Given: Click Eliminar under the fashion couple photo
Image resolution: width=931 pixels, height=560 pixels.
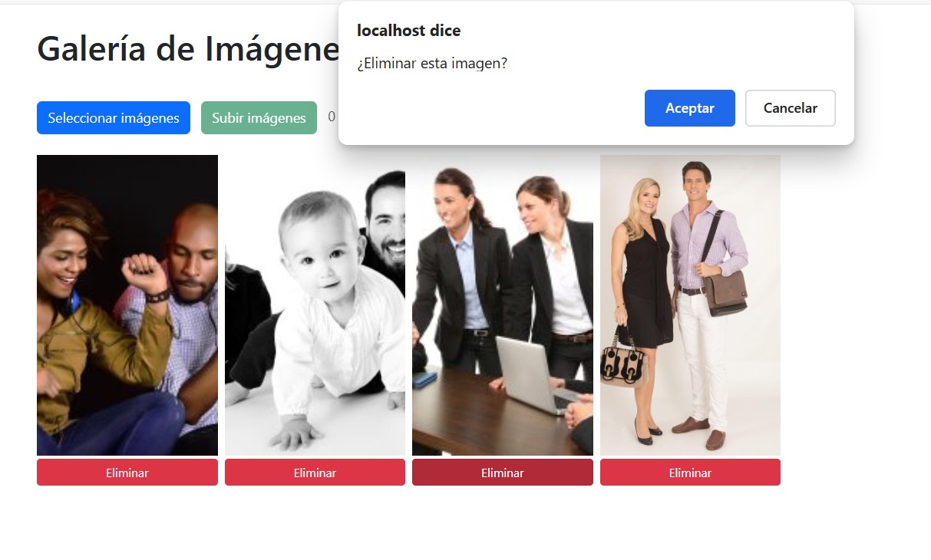Looking at the screenshot, I should point(690,473).
